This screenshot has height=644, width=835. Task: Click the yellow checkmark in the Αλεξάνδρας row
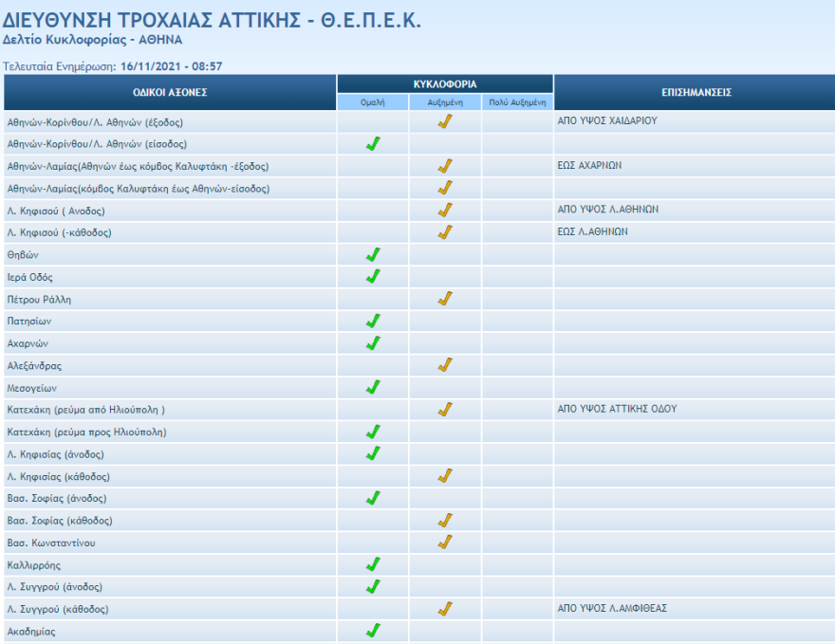pyautogui.click(x=445, y=365)
